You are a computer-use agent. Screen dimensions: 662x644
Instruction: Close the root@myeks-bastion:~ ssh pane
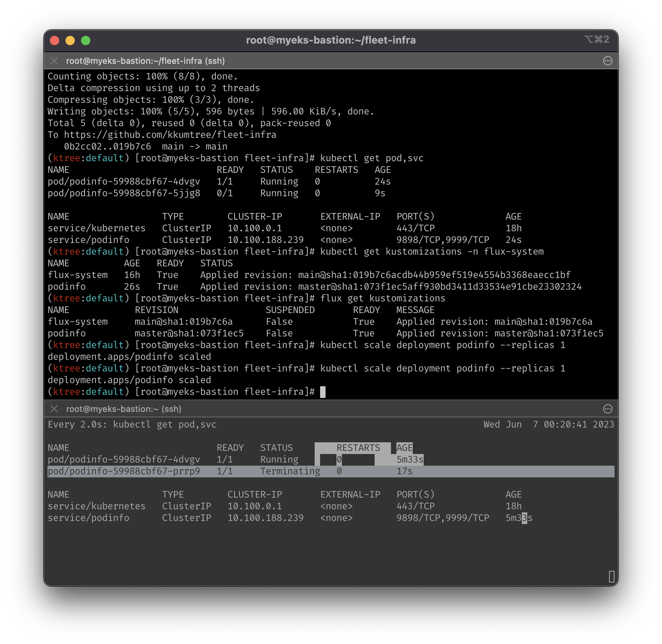click(54, 409)
